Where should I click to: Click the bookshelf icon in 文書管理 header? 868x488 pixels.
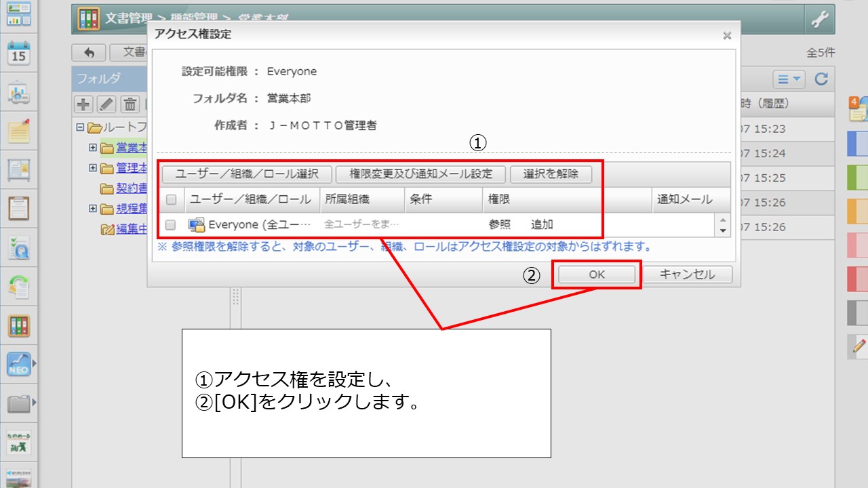[89, 19]
